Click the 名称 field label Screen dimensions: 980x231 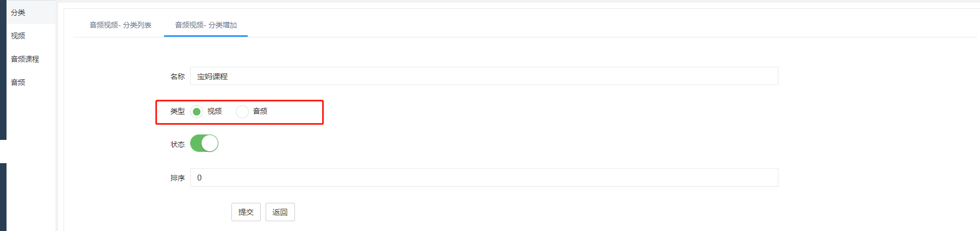[x=178, y=76]
